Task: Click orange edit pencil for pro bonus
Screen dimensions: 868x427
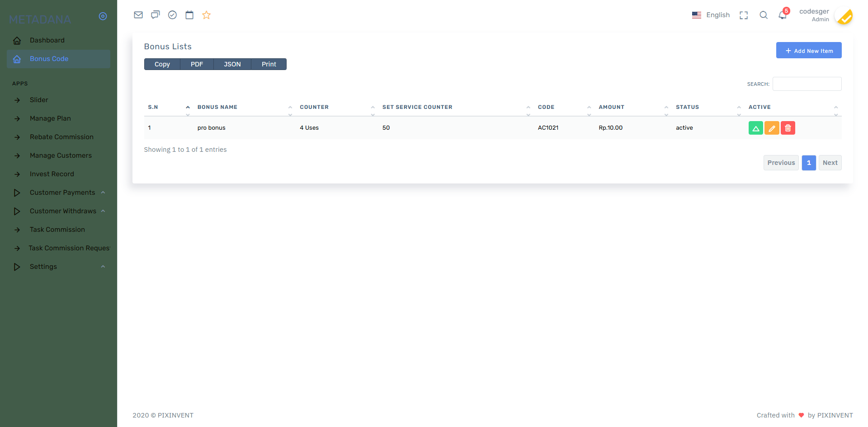Action: tap(772, 128)
